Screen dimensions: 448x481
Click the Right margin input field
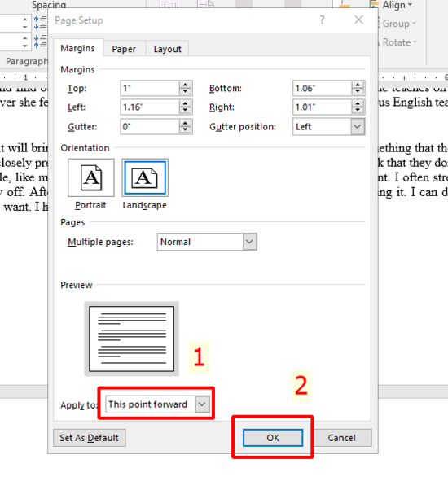pyautogui.click(x=322, y=107)
